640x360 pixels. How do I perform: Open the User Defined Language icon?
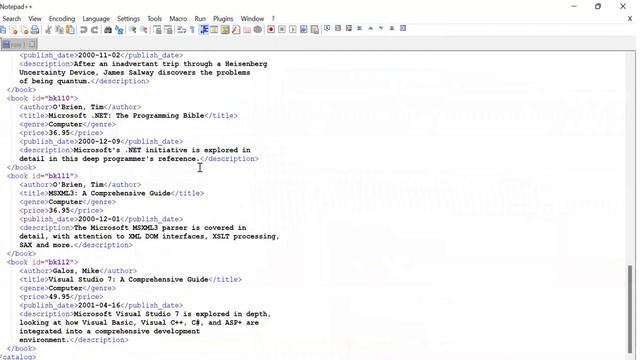[x=214, y=30]
